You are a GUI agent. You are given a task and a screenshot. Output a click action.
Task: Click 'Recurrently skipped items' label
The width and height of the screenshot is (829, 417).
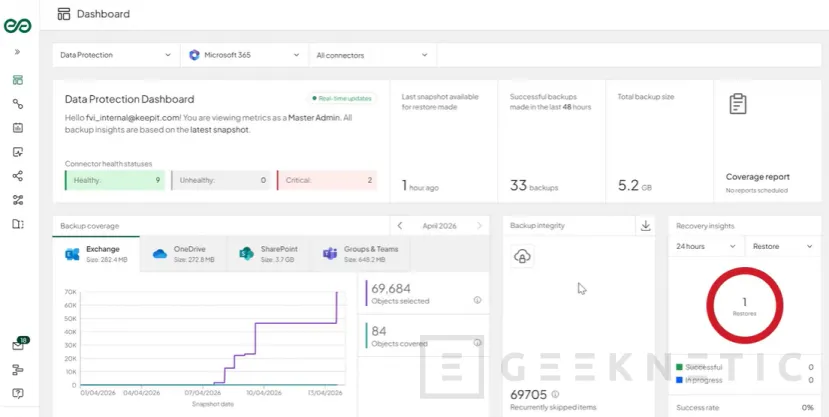coord(553,407)
